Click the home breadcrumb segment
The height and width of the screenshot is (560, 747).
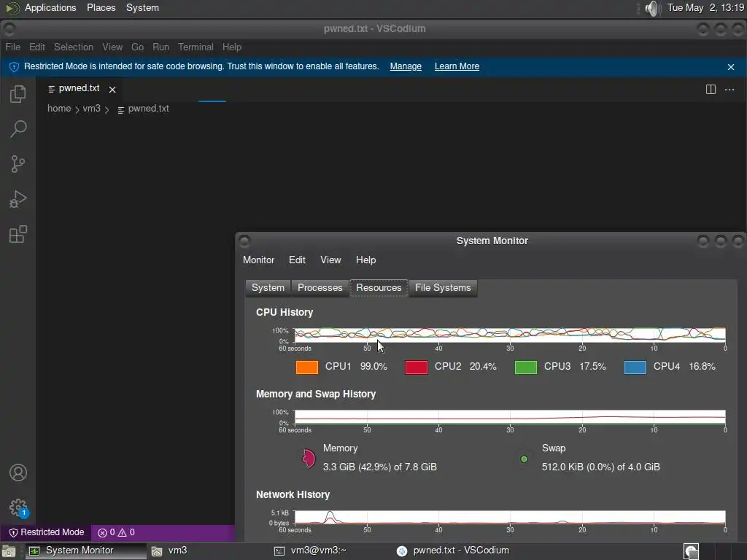[59, 109]
